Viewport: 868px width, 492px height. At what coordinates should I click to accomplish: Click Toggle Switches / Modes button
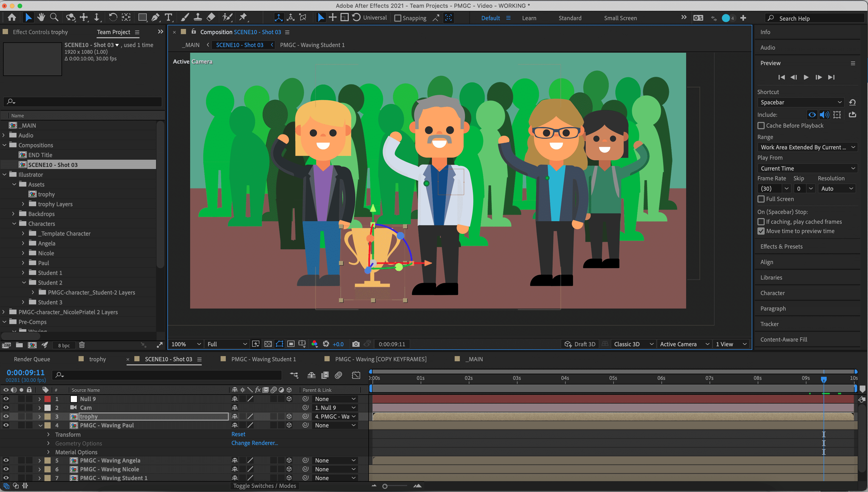[x=265, y=486]
